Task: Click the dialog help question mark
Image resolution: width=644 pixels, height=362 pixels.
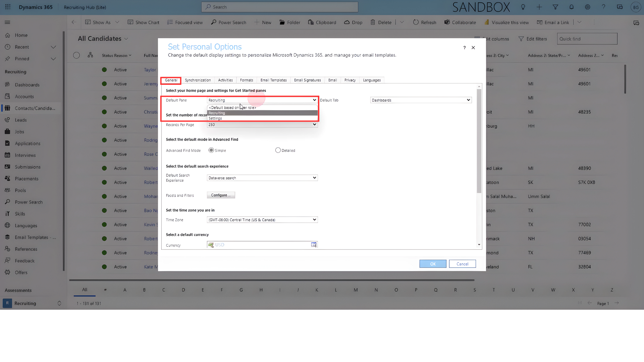Action: point(465,48)
